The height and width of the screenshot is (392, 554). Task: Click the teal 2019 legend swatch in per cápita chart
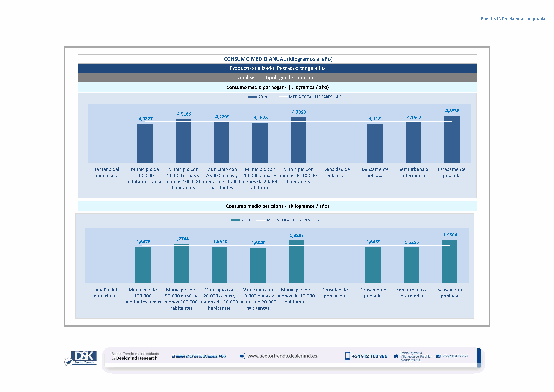[236, 220]
